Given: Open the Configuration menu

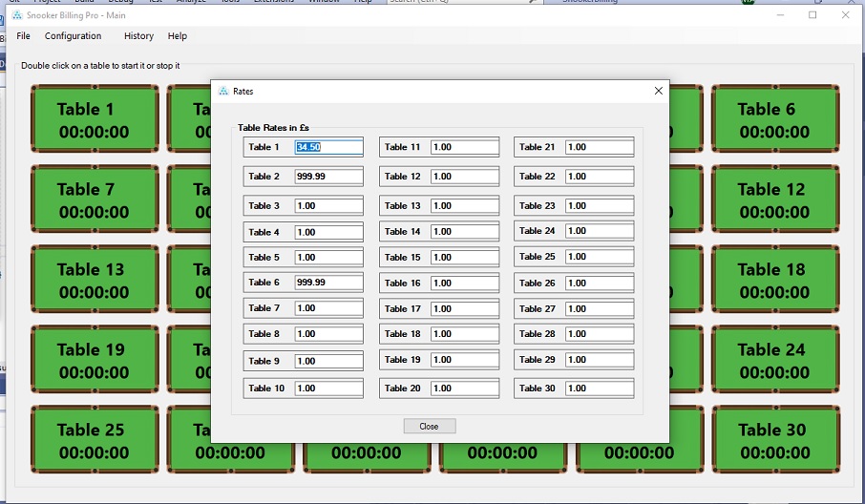Looking at the screenshot, I should (x=73, y=36).
